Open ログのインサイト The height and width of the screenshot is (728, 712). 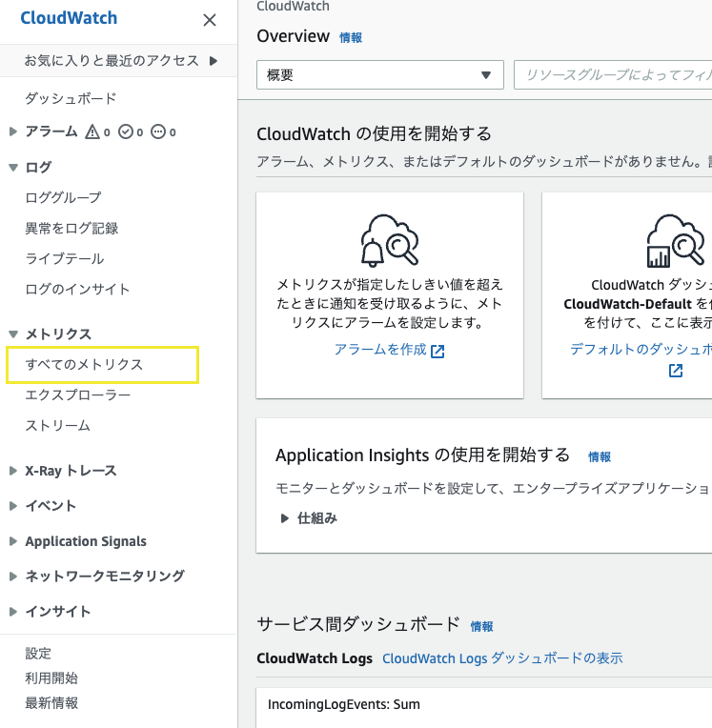(77, 290)
